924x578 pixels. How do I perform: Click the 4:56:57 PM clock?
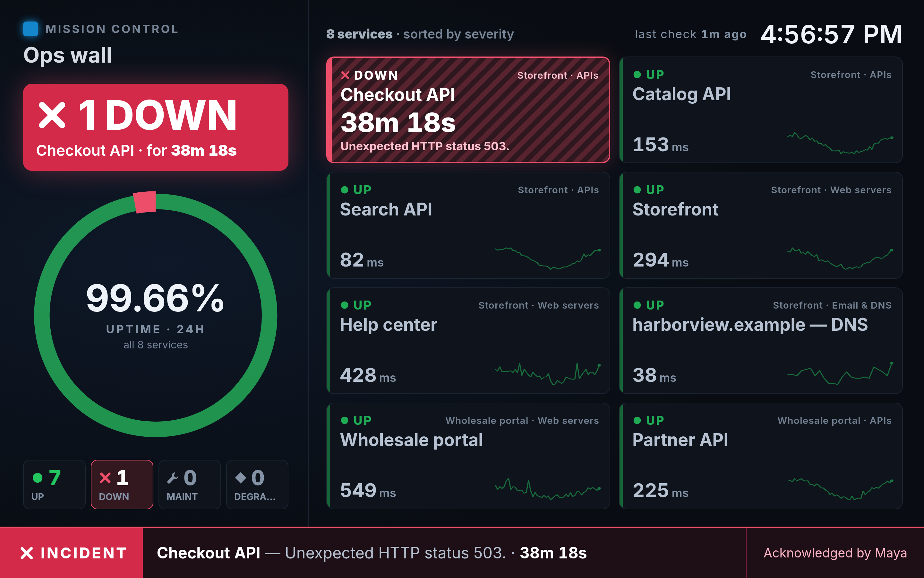pos(832,34)
